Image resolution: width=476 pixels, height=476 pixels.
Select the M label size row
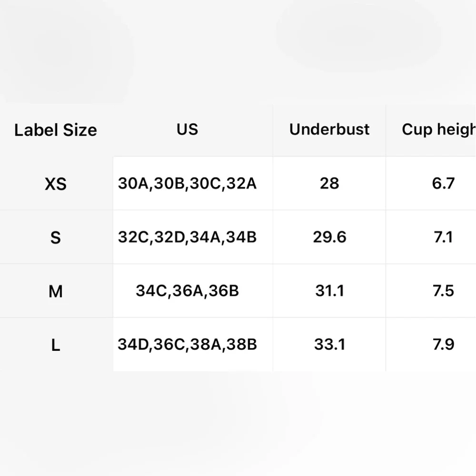pos(55,291)
